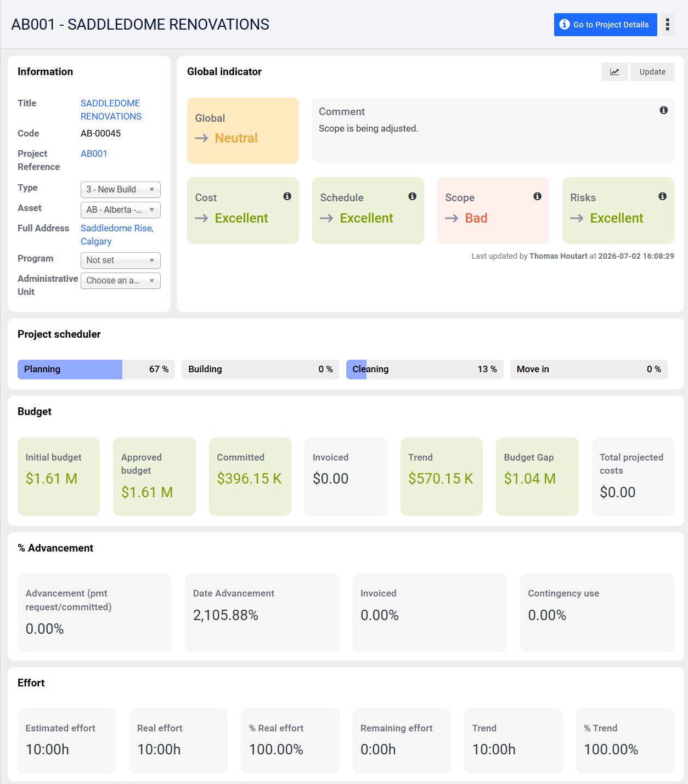The width and height of the screenshot is (688, 784).
Task: Open the SADDLEDOME RENOVATIONS title link
Action: click(x=111, y=110)
